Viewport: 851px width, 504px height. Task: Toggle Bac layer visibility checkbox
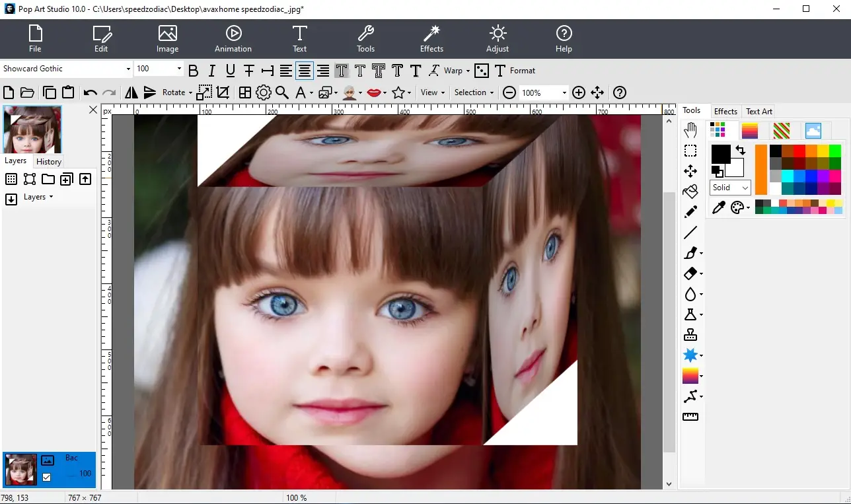[x=46, y=477]
